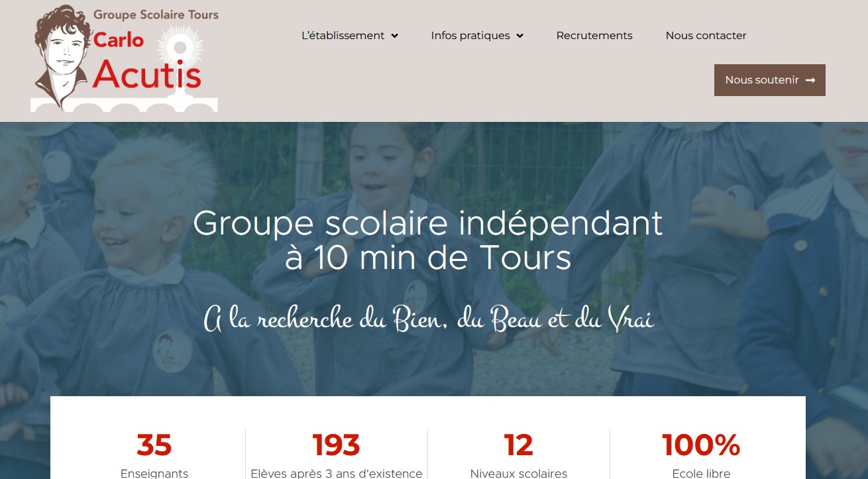
Task: Open the Nous contacter page
Action: [706, 36]
